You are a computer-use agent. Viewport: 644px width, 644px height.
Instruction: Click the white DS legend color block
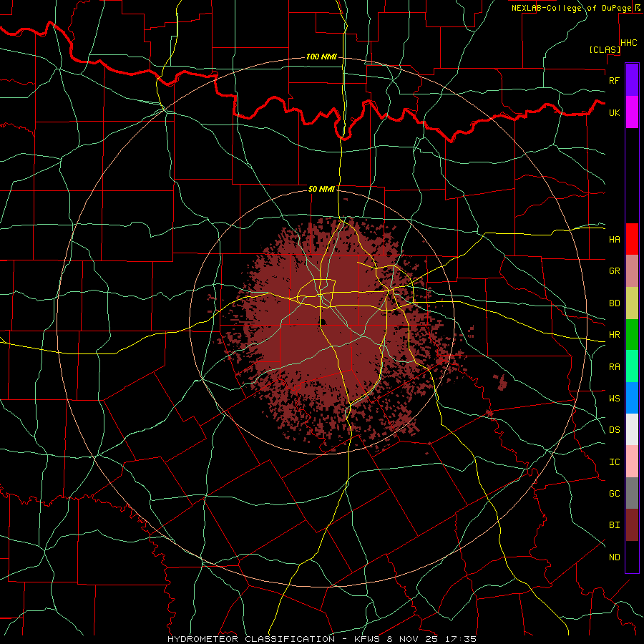[x=632, y=429]
